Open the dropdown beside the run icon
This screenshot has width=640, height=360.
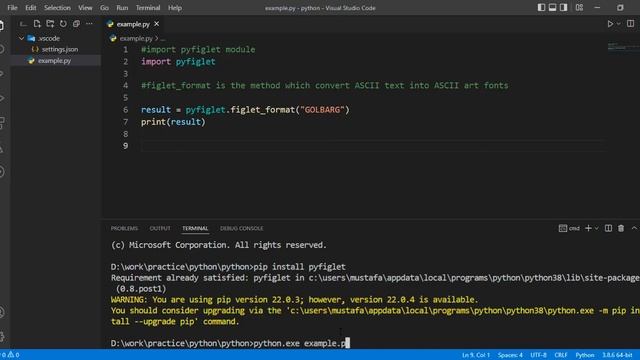618,24
